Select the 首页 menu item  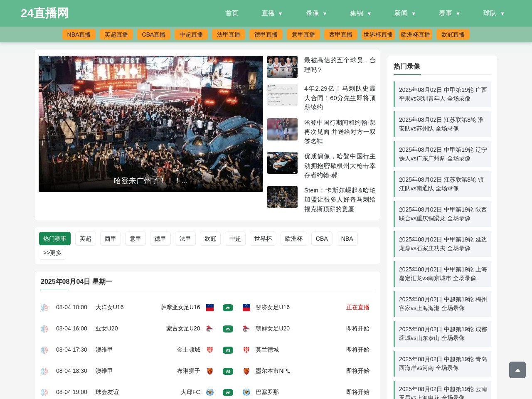coord(232,13)
